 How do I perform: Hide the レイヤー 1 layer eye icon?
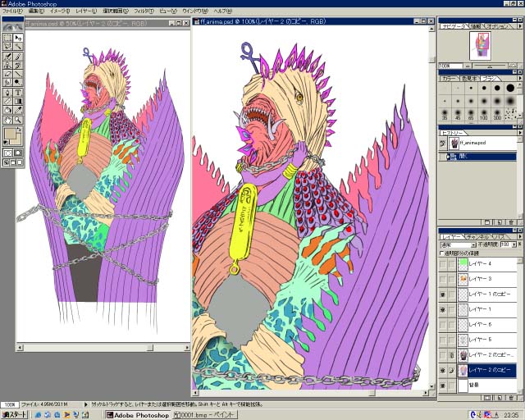point(443,310)
